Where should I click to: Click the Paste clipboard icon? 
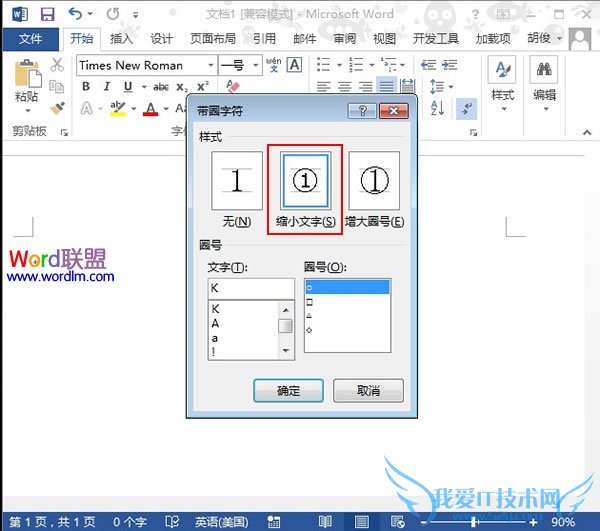tap(28, 73)
